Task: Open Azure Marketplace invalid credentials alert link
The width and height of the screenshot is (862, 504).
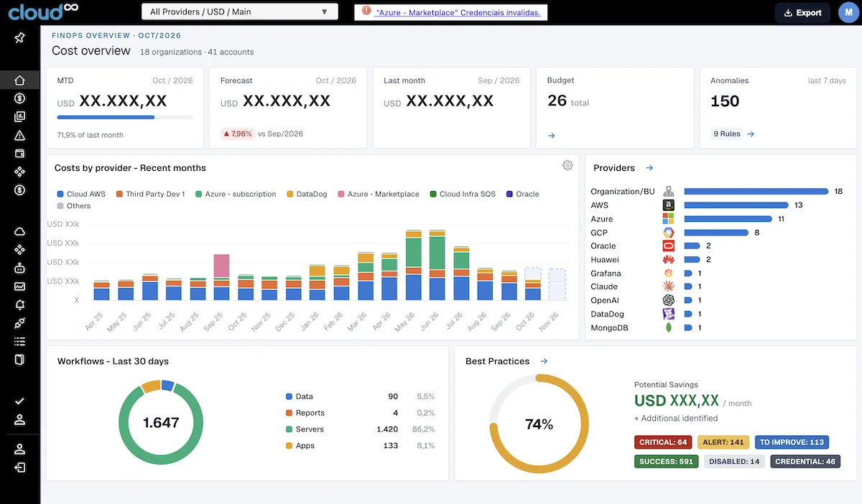Action: click(458, 12)
